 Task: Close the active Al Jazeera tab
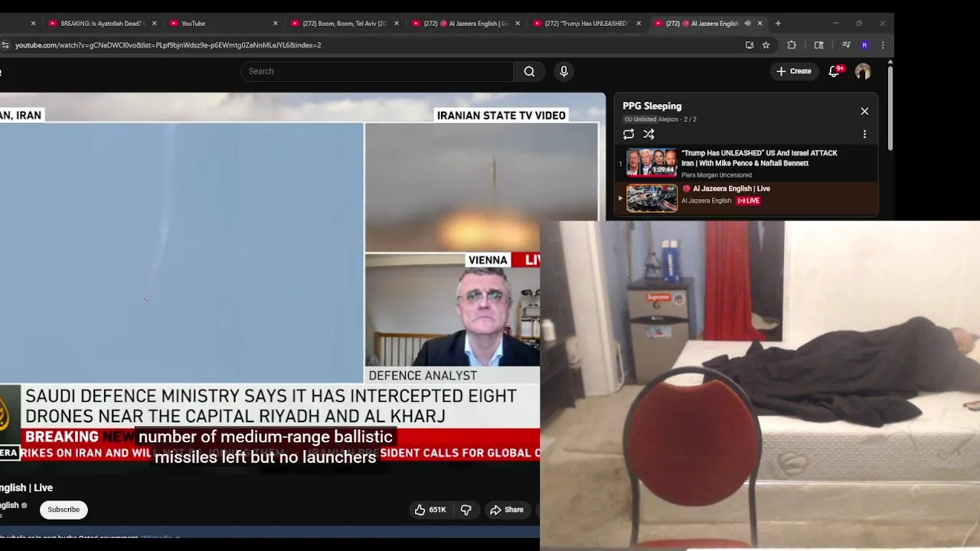coord(759,23)
